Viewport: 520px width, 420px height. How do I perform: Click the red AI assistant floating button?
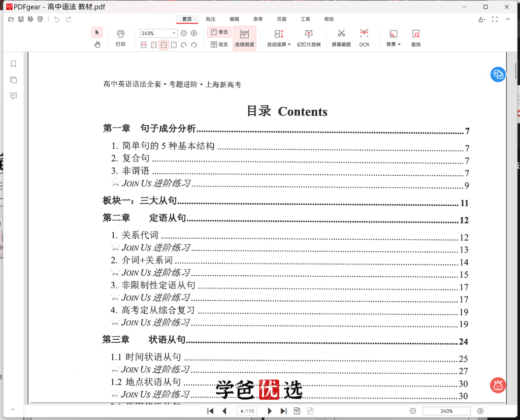point(498,385)
